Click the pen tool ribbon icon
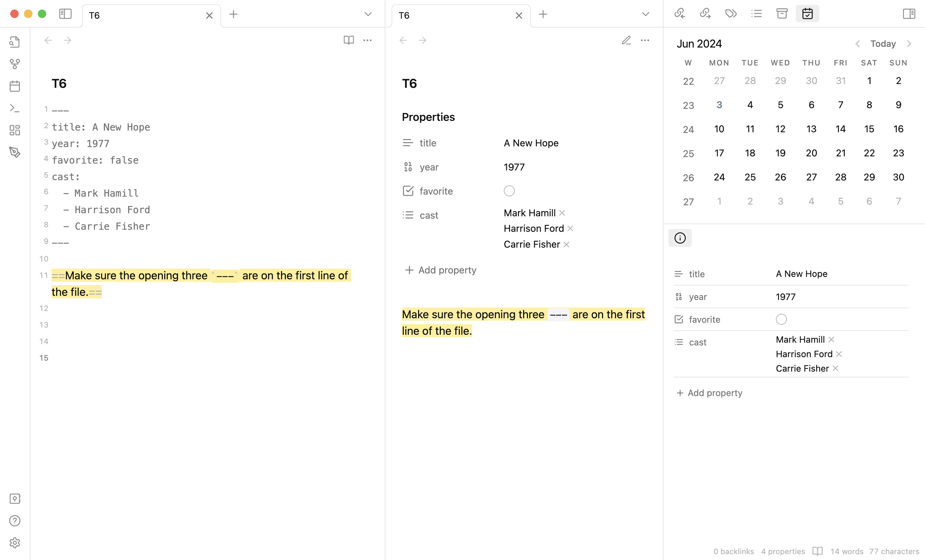 [15, 152]
